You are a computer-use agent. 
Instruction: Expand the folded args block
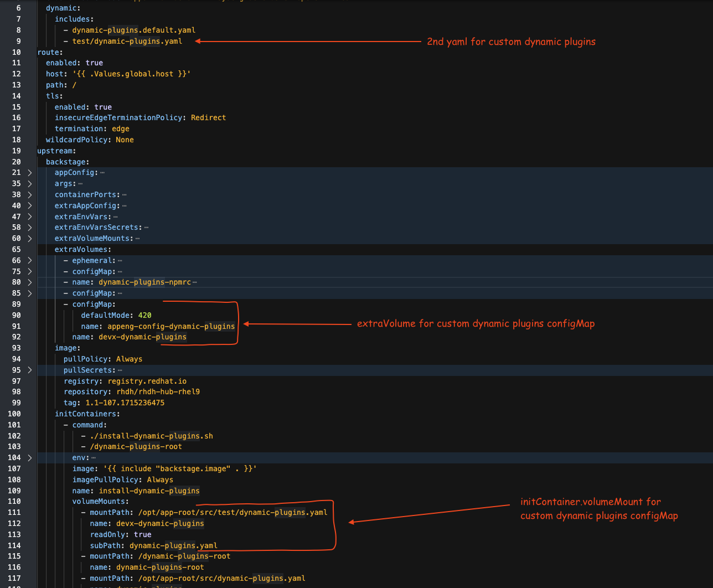point(30,184)
